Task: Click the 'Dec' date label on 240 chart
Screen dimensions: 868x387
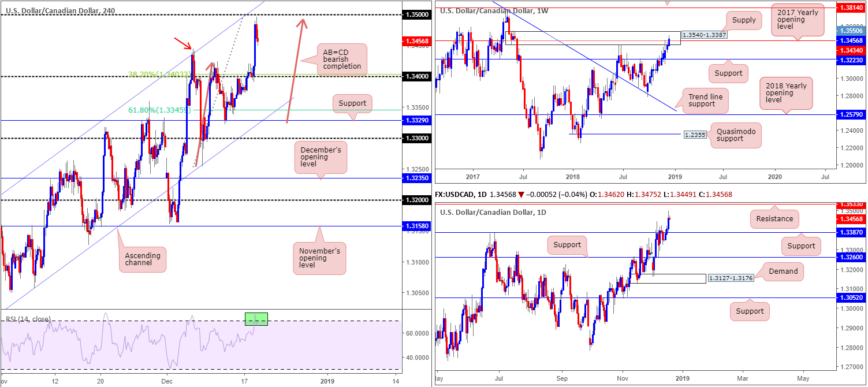Action: click(x=168, y=381)
